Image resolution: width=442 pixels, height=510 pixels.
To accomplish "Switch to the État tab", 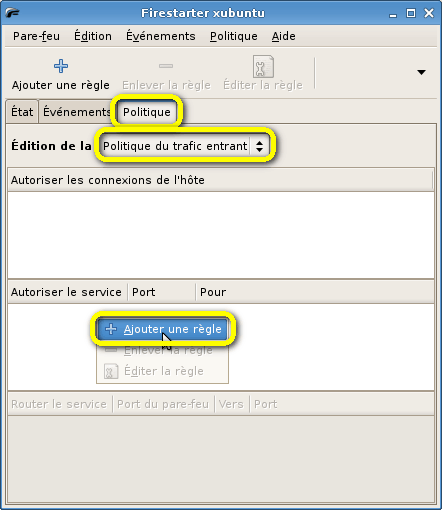I will [x=22, y=112].
